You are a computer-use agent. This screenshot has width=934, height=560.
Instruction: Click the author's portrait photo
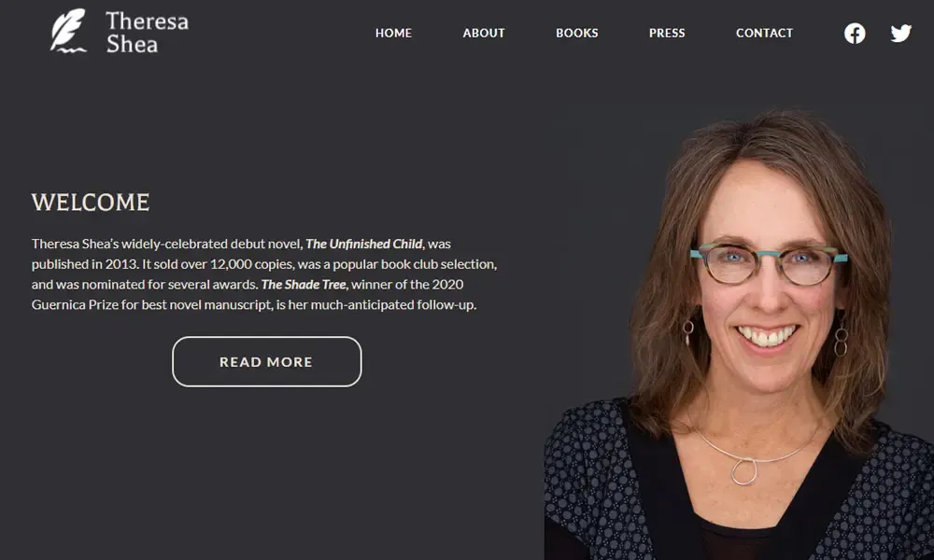tap(739, 333)
